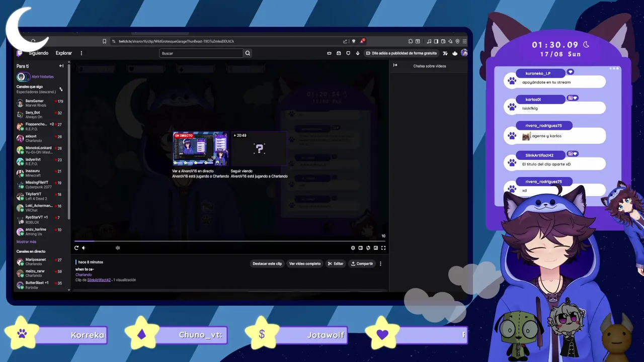
Task: Open the Brave Wallet icon
Action: (443, 41)
